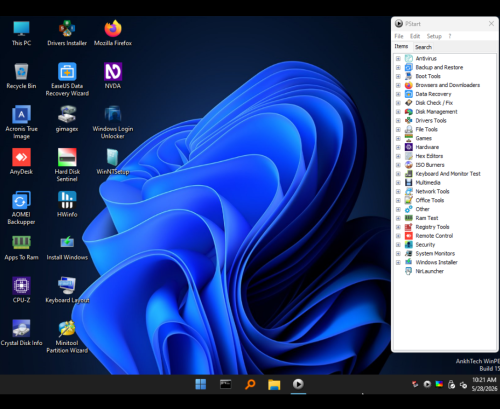The width and height of the screenshot is (500, 409).
Task: Select the HWinfo desktop icon
Action: (67, 204)
